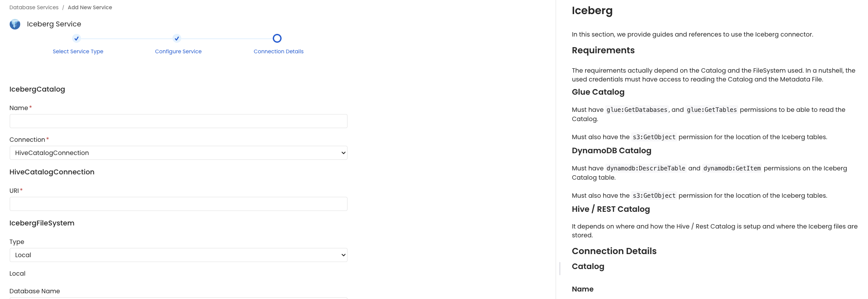Click the Hive / REST Catalog heading
The width and height of the screenshot is (868, 299).
(611, 209)
